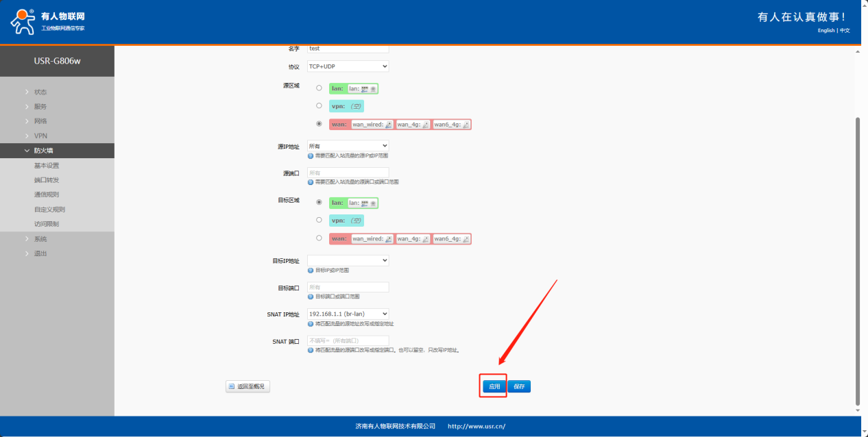Click the page scrollbar down arrow
The height and width of the screenshot is (437, 868).
click(x=857, y=410)
